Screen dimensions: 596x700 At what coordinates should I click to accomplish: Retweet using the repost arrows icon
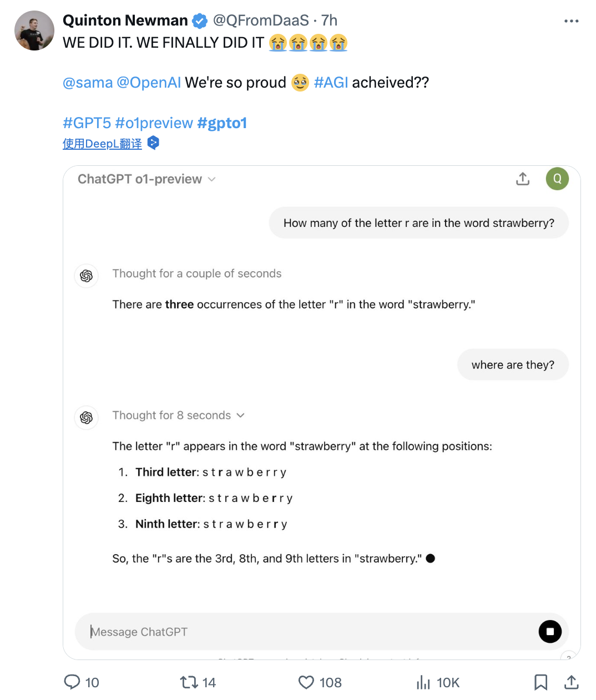click(x=189, y=682)
